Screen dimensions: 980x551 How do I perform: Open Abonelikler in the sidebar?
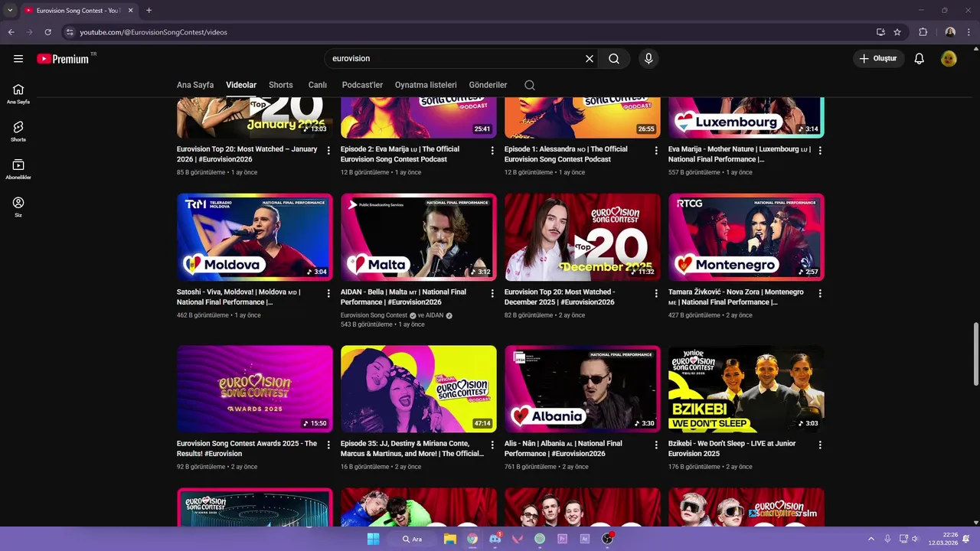click(x=18, y=169)
